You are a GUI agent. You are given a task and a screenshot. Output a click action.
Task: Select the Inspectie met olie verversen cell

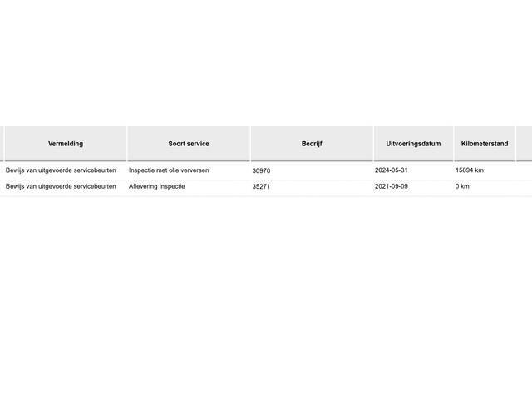click(169, 170)
